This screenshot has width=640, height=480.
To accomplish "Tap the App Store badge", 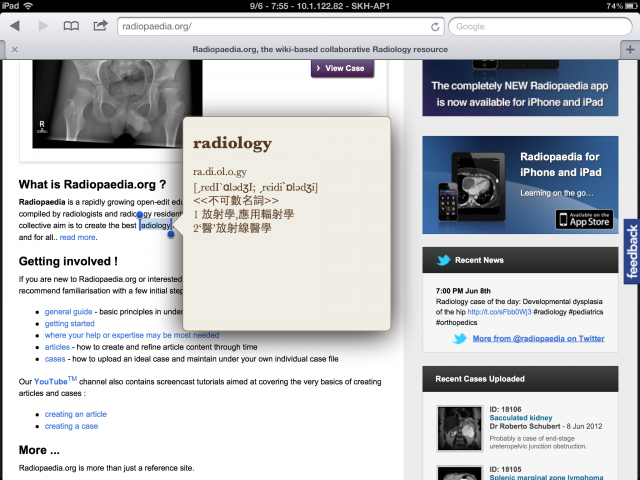I will click(584, 220).
